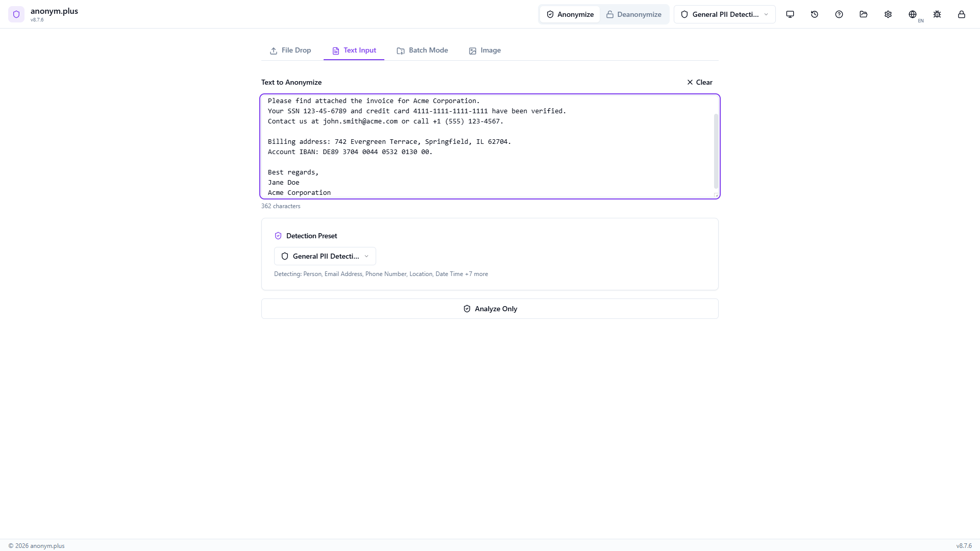This screenshot has width=980, height=551.
Task: Click the help question mark icon
Action: click(x=839, y=14)
